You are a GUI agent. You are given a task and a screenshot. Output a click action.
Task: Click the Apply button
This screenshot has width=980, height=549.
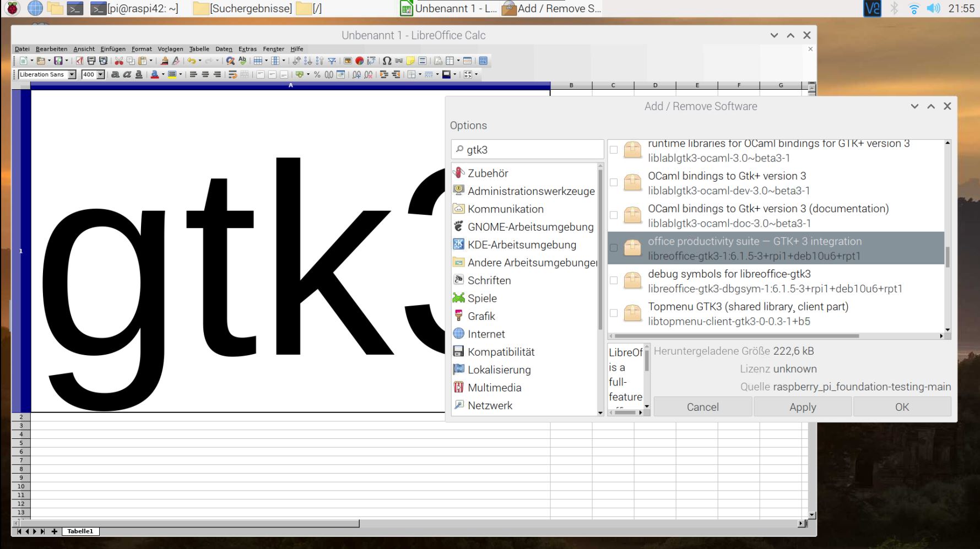click(x=803, y=407)
